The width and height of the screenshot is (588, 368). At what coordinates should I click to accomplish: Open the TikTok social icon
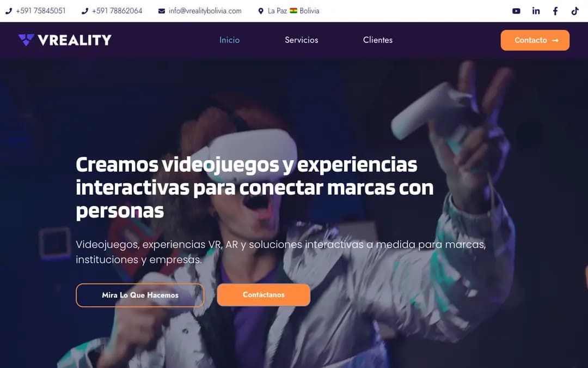point(575,11)
